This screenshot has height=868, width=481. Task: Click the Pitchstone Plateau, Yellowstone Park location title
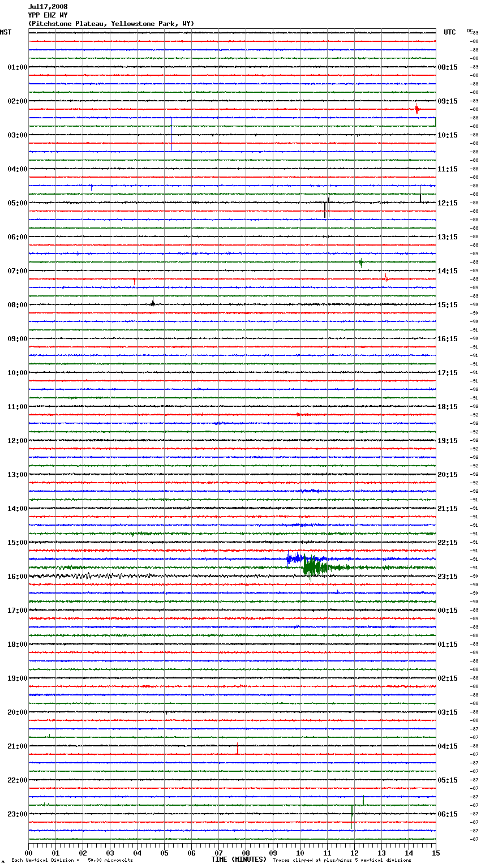point(111,24)
